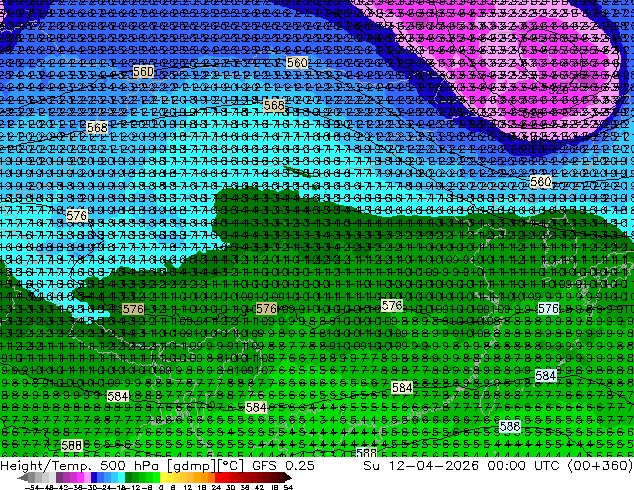This screenshot has width=634, height=490.
Task: Click the 'GFS 0.25' model label
Action: pos(283,465)
